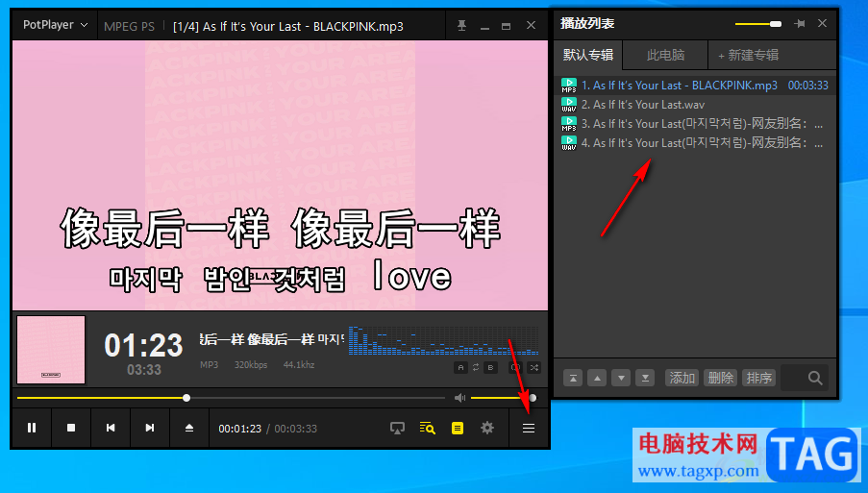868x493 pixels.
Task: Stop playback with the stop button
Action: (71, 428)
